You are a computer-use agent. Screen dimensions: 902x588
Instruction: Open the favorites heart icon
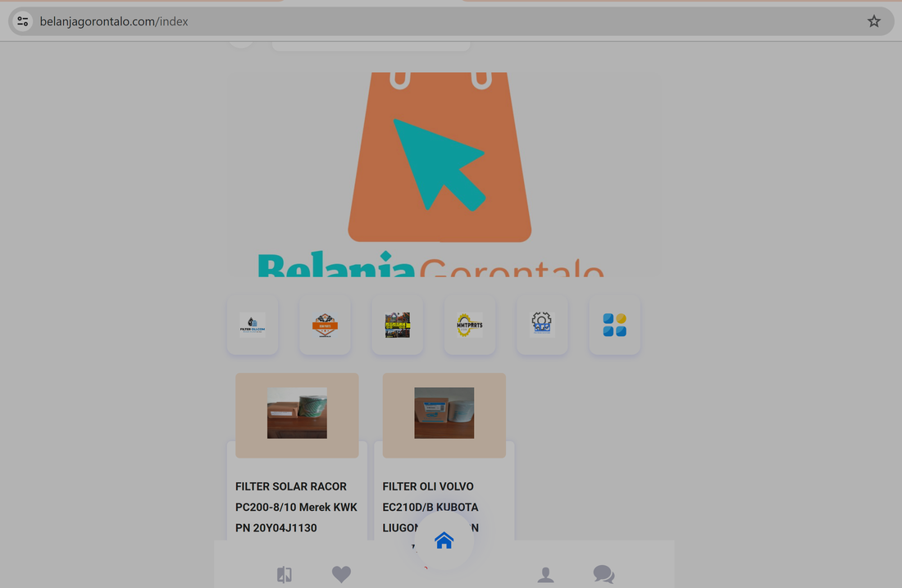341,575
